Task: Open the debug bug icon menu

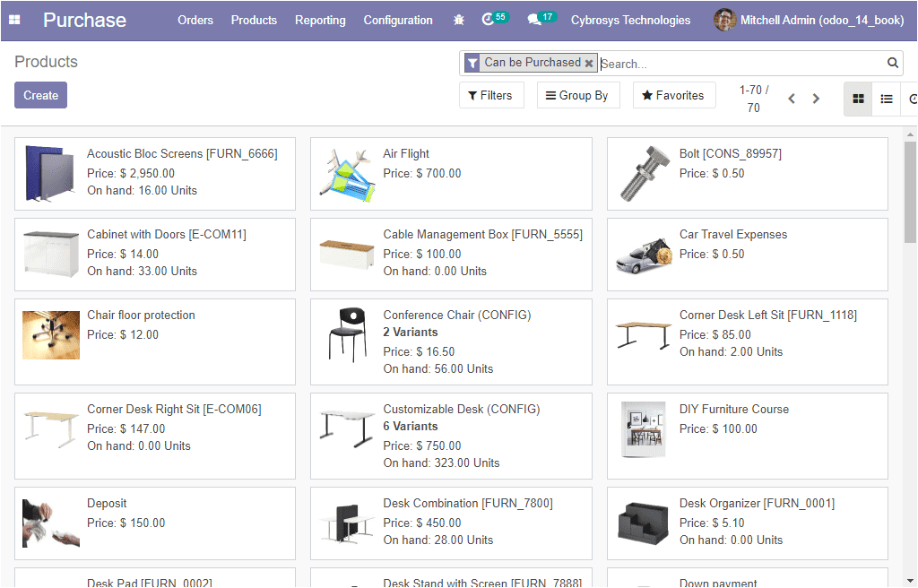Action: tap(459, 20)
